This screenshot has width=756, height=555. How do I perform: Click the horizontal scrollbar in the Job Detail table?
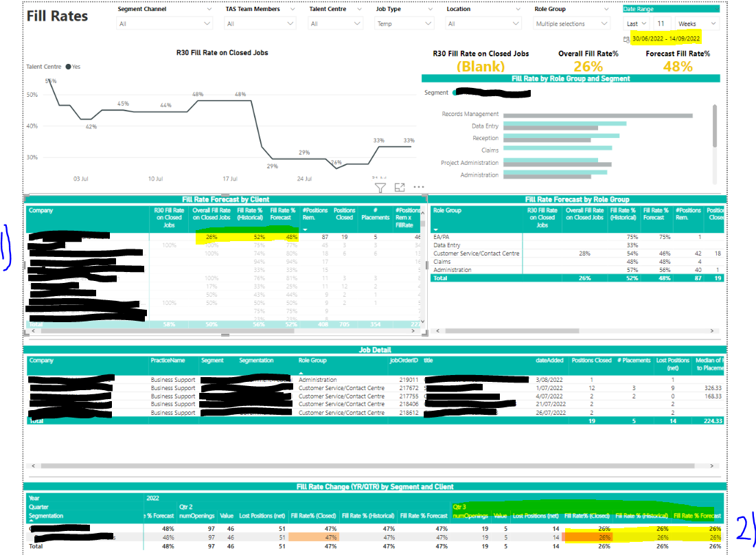(367, 466)
